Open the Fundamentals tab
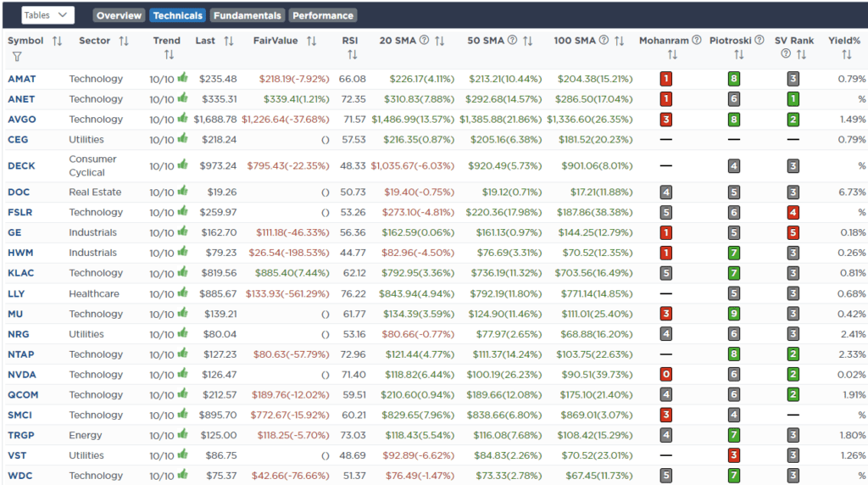The width and height of the screenshot is (868, 485). click(x=247, y=15)
